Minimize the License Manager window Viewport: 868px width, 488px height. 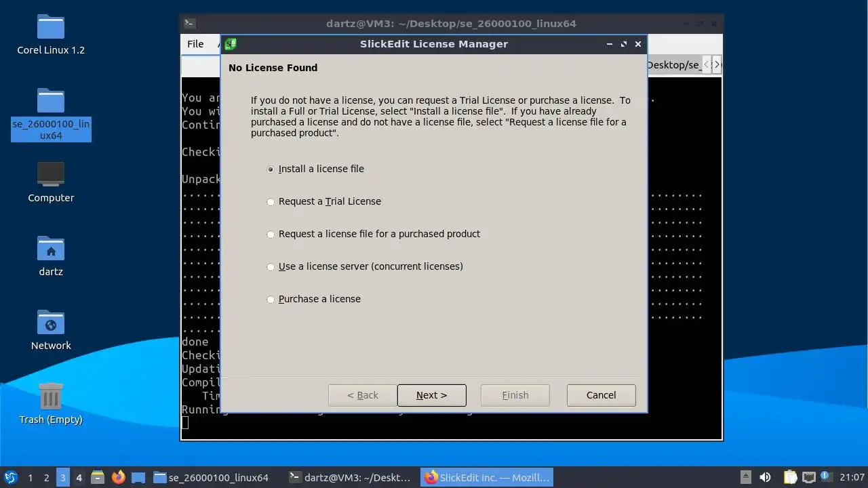click(x=610, y=44)
